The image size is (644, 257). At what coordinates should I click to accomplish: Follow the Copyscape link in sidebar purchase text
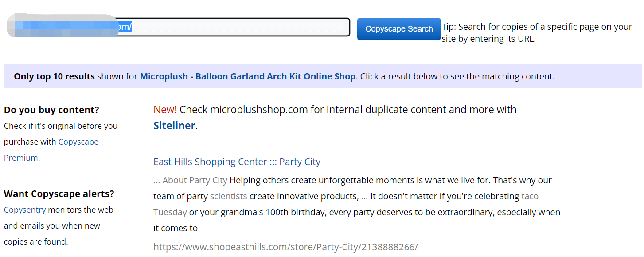(78, 142)
